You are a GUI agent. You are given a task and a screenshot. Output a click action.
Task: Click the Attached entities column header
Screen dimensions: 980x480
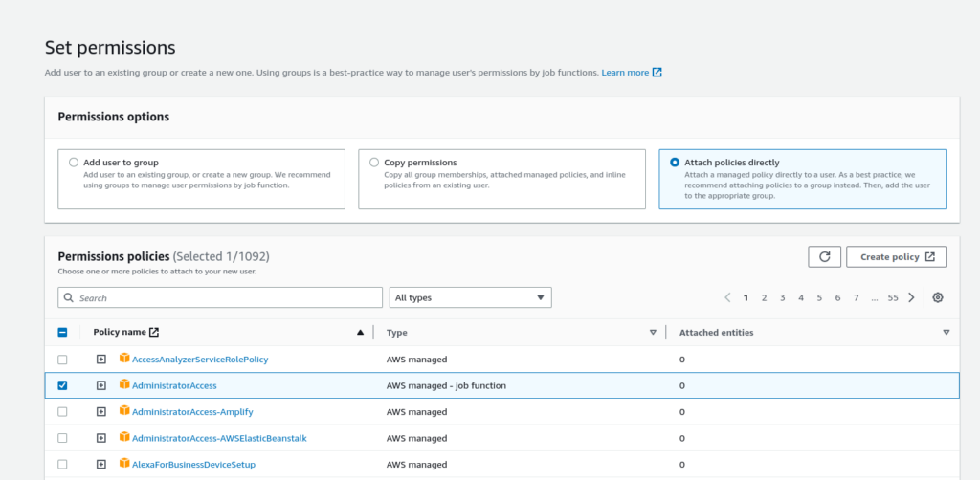click(x=716, y=333)
